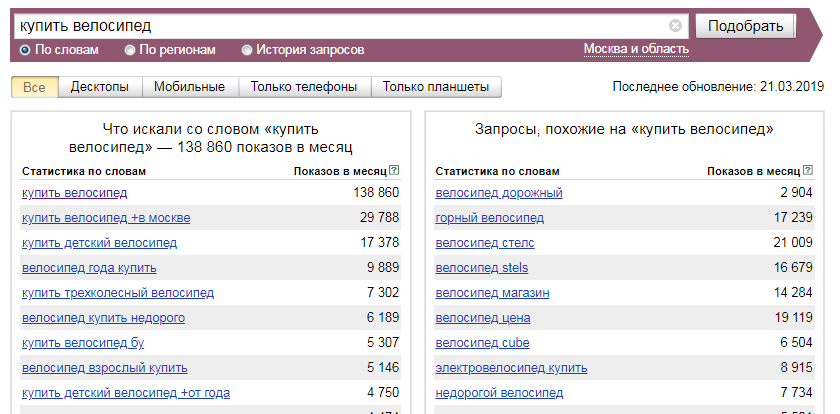This screenshot has width=840, height=414.
Task: Click the 8 915 impressions value
Action: point(797,367)
